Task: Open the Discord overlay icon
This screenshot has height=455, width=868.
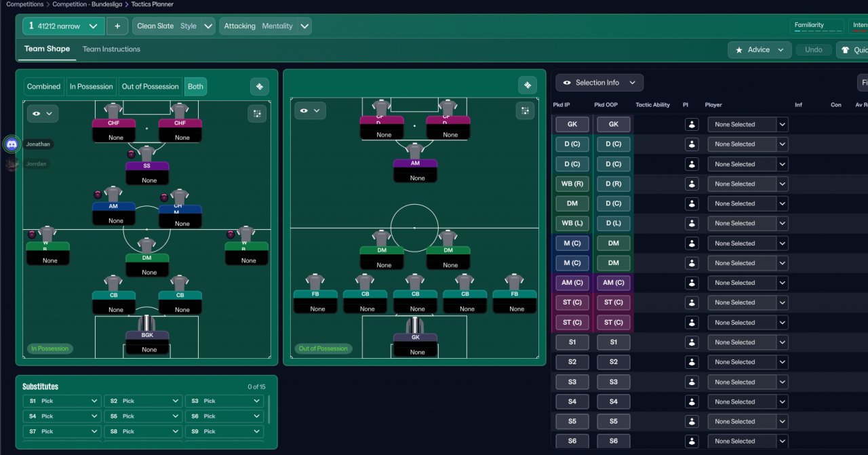Action: coord(12,144)
